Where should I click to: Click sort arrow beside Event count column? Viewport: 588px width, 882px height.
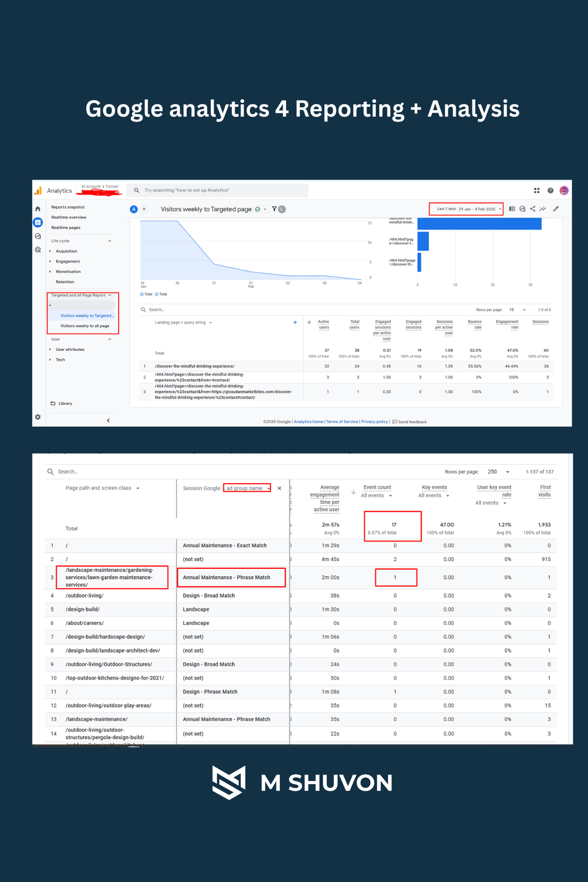353,492
